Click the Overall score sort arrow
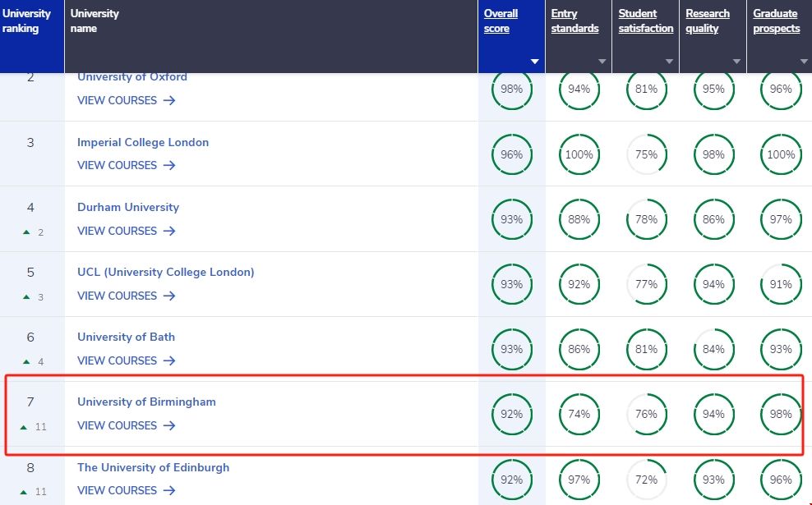Image resolution: width=812 pixels, height=505 pixels. (x=535, y=62)
